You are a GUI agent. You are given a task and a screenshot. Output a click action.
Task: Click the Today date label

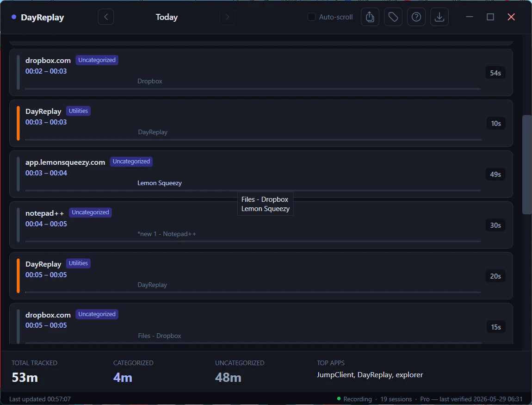[x=167, y=17]
